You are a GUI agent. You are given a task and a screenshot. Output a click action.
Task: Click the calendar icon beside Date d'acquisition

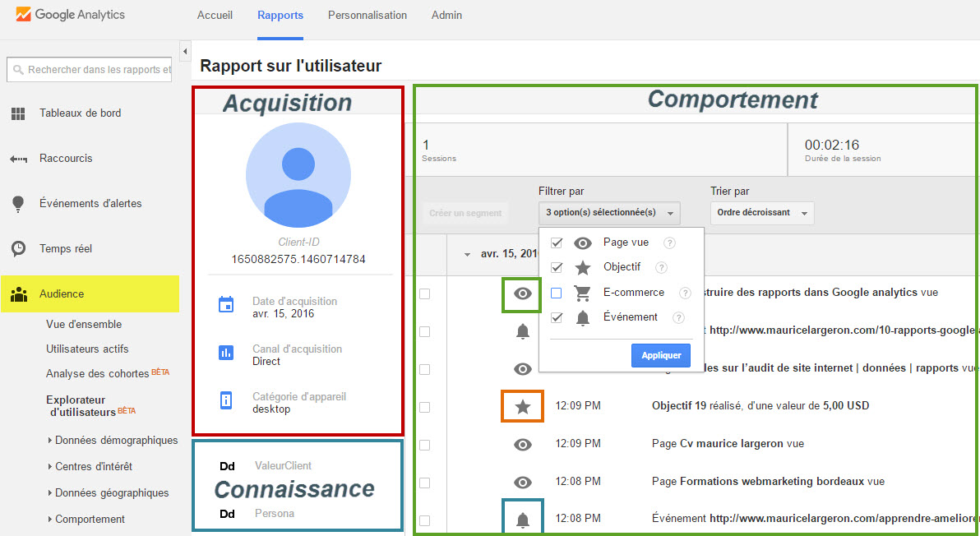(225, 304)
